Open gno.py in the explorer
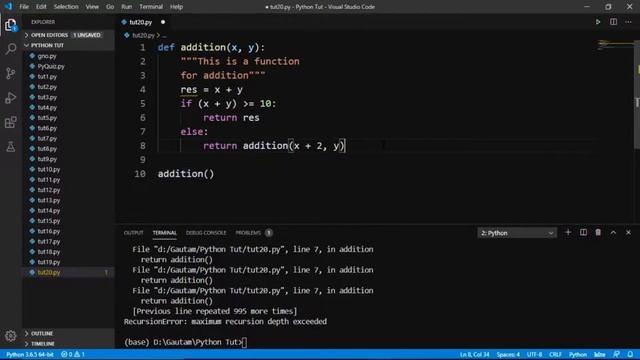 tap(68, 56)
